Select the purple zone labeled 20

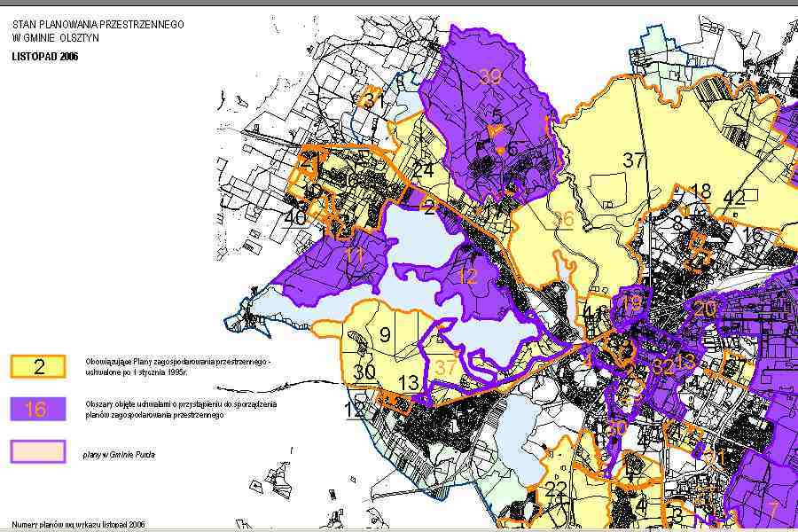[x=705, y=309]
